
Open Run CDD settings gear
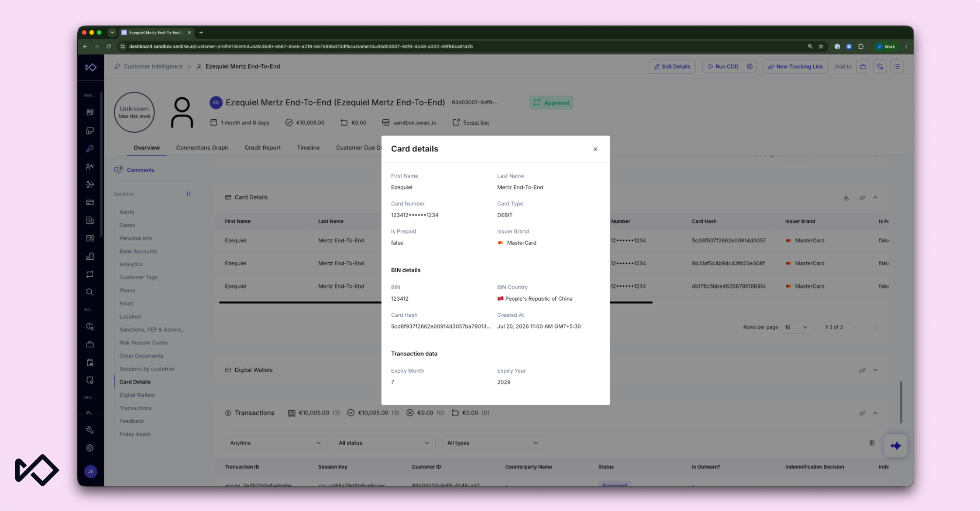(750, 66)
